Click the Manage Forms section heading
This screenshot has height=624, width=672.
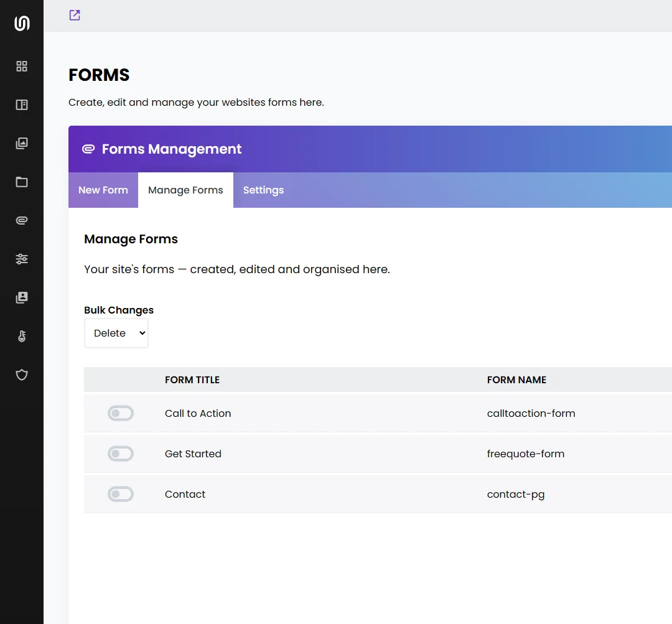(131, 239)
